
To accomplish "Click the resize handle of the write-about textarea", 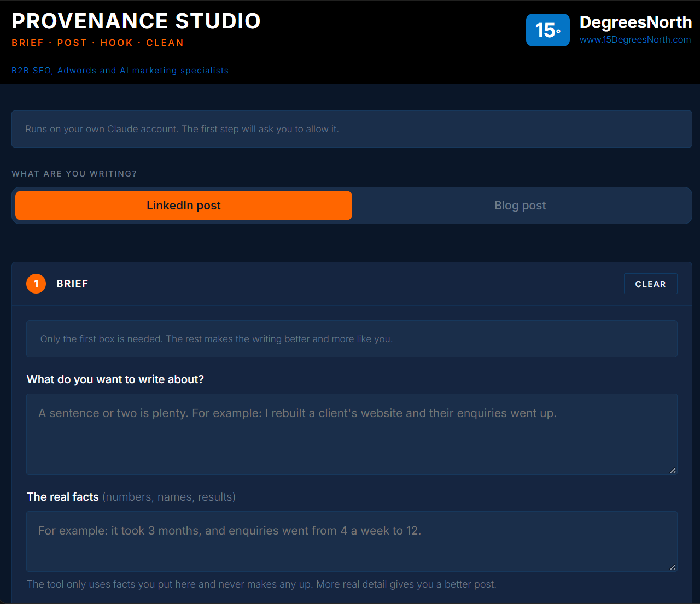I will pos(673,470).
